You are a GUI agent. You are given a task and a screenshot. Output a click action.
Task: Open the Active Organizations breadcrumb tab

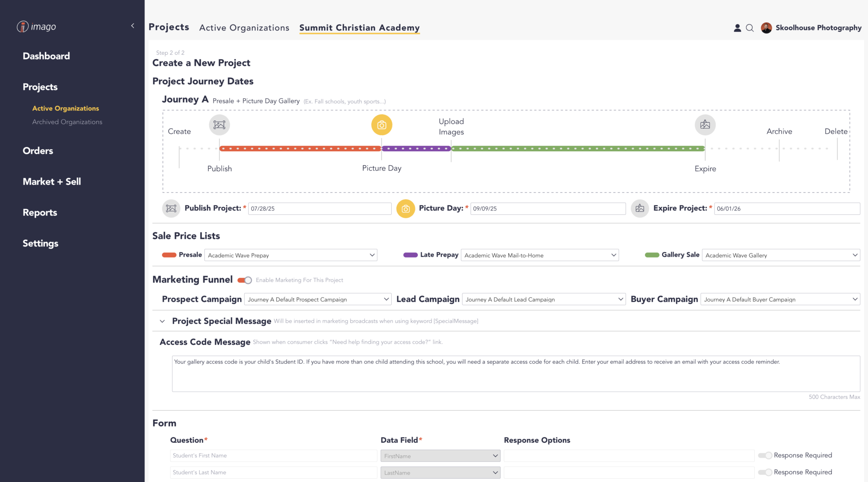pos(244,28)
